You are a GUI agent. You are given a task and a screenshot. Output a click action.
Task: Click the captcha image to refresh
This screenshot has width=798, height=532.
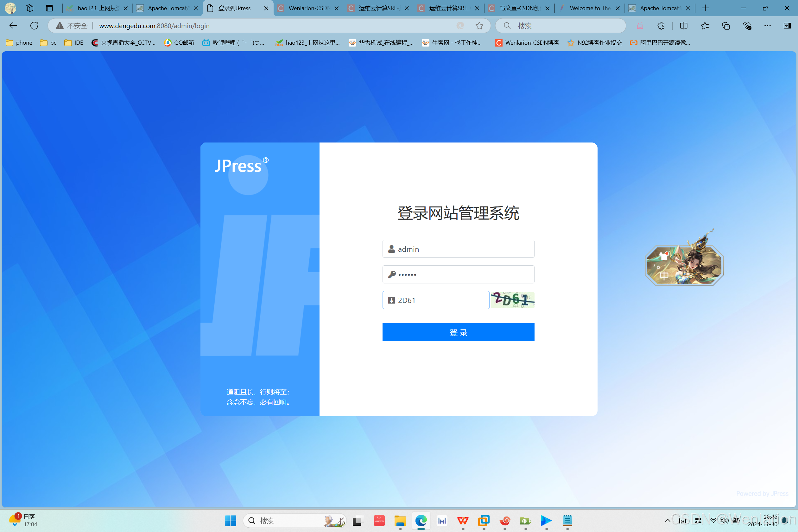[512, 300]
